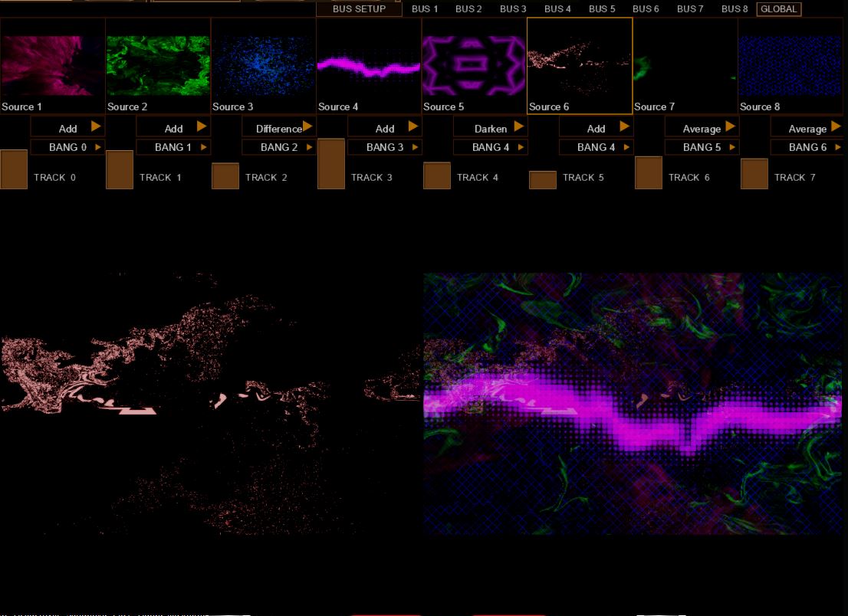
Task: Click the orange arrow beside Source 1 Add
Action: 97,126
